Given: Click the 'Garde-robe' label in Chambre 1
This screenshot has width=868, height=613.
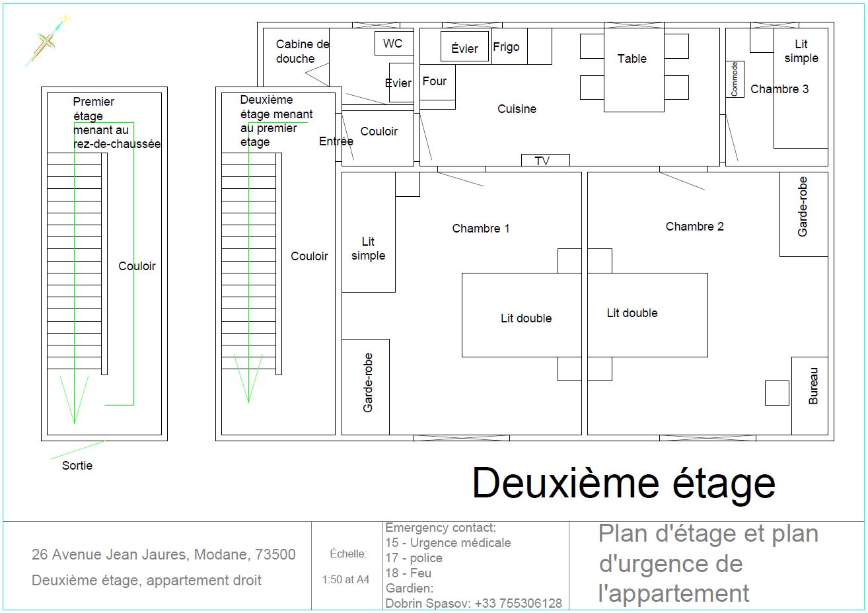Looking at the screenshot, I should pos(368,383).
